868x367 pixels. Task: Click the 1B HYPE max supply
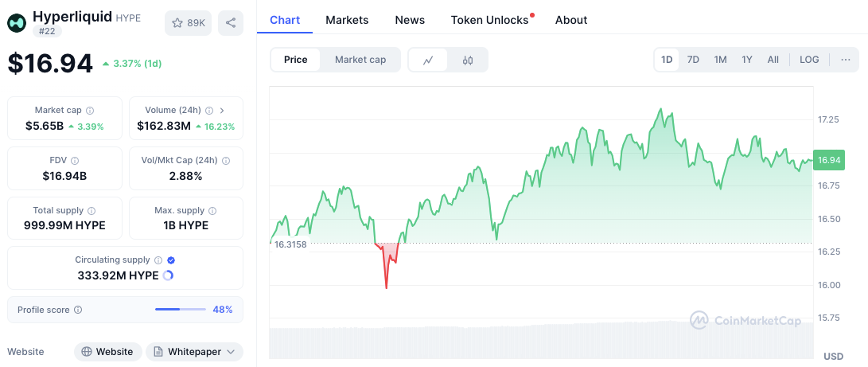(186, 226)
